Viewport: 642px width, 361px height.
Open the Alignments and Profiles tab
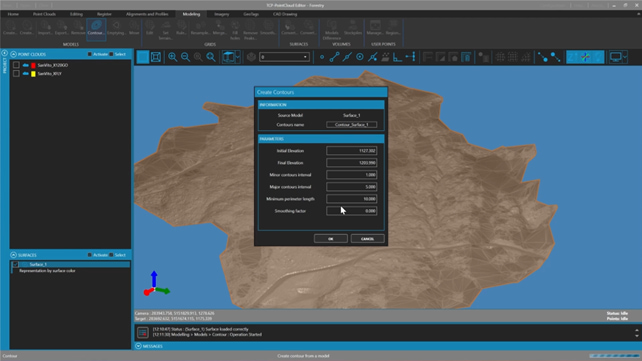pos(147,14)
